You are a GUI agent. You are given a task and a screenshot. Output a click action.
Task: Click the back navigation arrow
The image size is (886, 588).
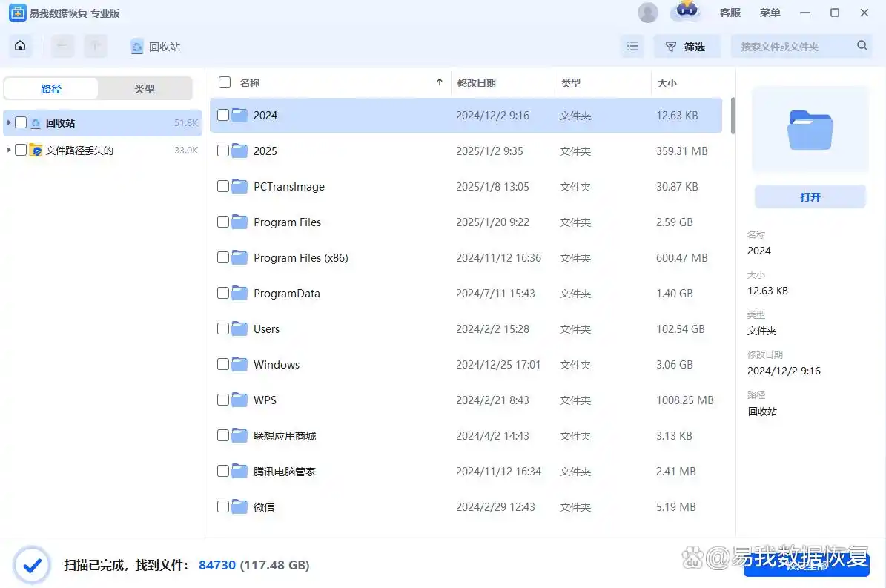[62, 45]
